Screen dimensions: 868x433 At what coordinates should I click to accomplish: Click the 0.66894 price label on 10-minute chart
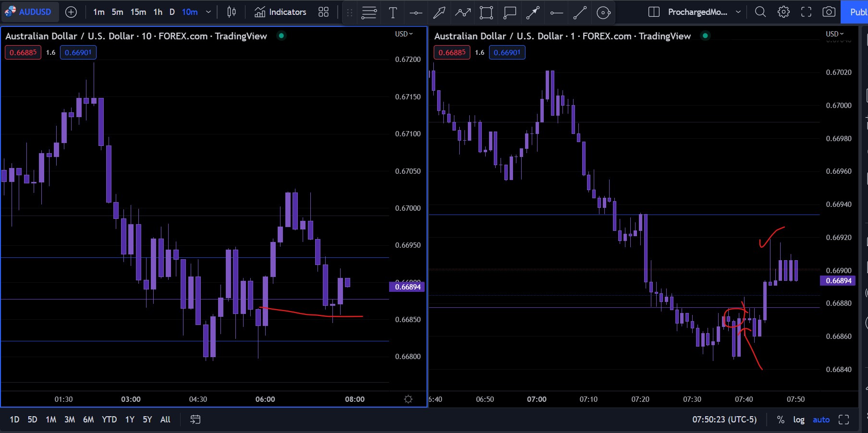pyautogui.click(x=408, y=287)
